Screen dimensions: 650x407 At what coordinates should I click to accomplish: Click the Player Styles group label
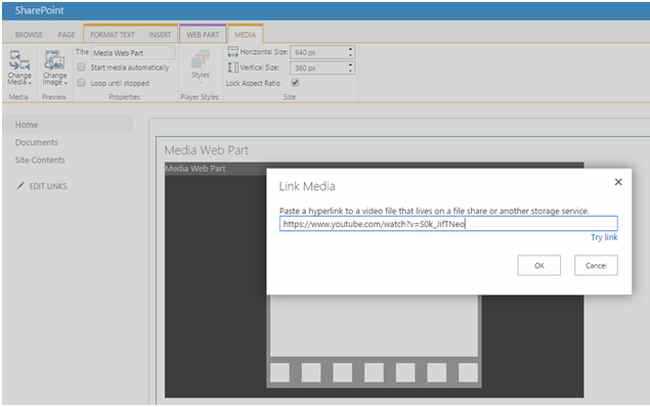point(199,97)
